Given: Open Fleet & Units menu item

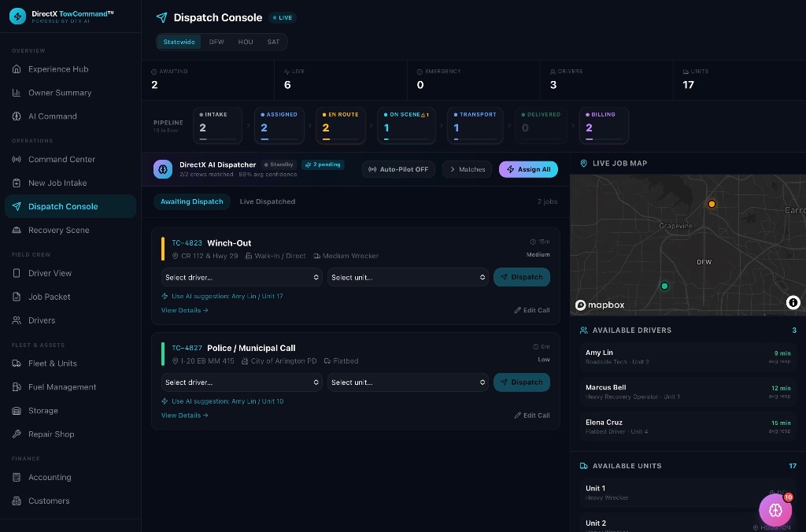Looking at the screenshot, I should coord(70,364).
